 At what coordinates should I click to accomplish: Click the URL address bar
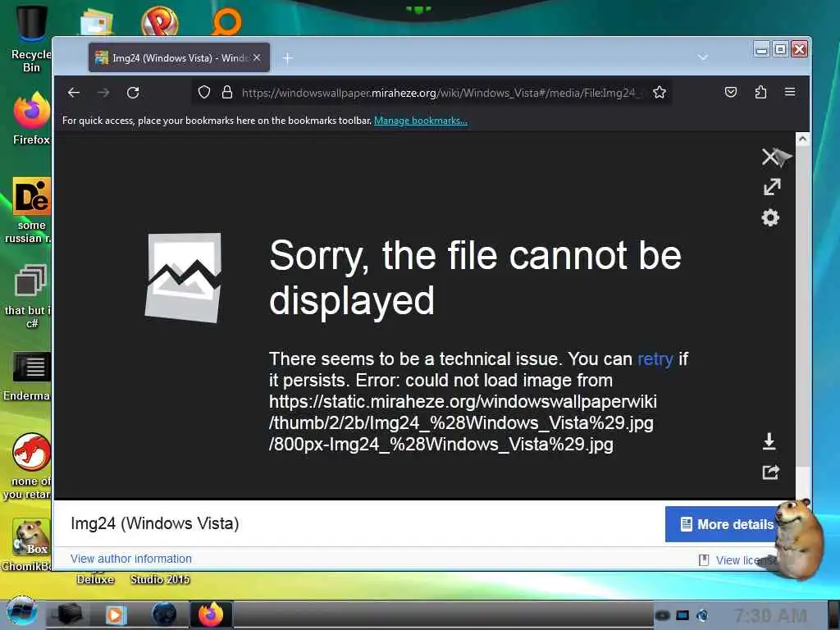click(431, 93)
